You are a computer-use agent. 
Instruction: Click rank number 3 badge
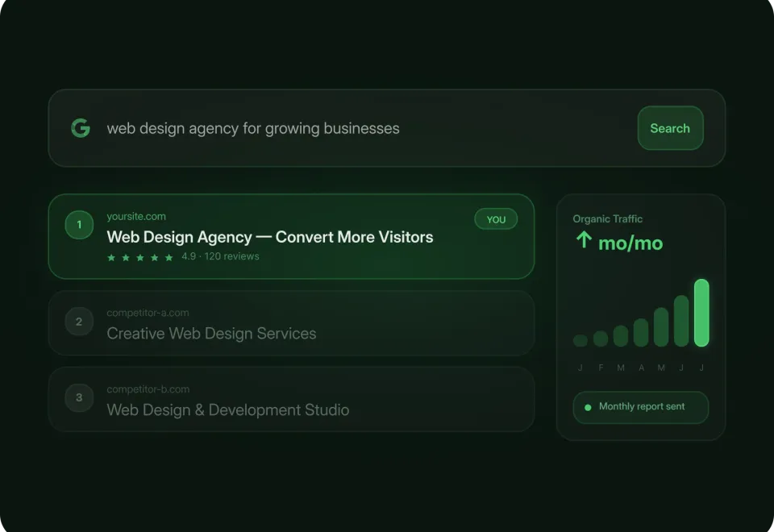tap(79, 397)
